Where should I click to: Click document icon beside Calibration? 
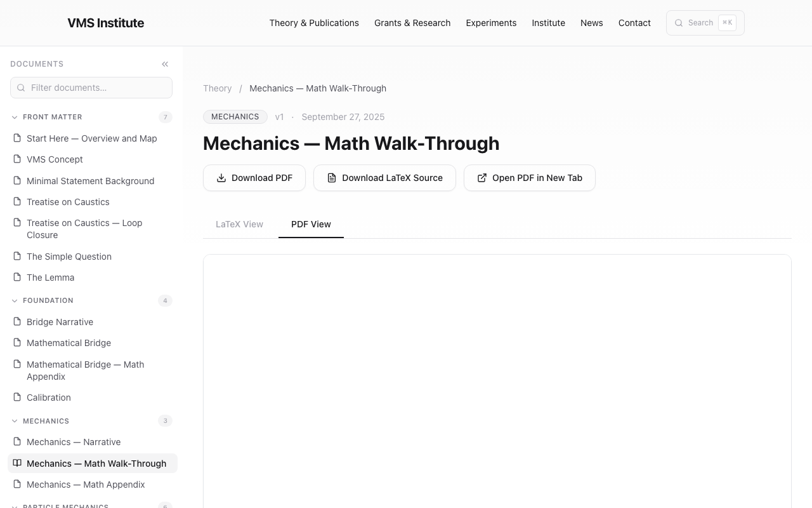tap(17, 397)
